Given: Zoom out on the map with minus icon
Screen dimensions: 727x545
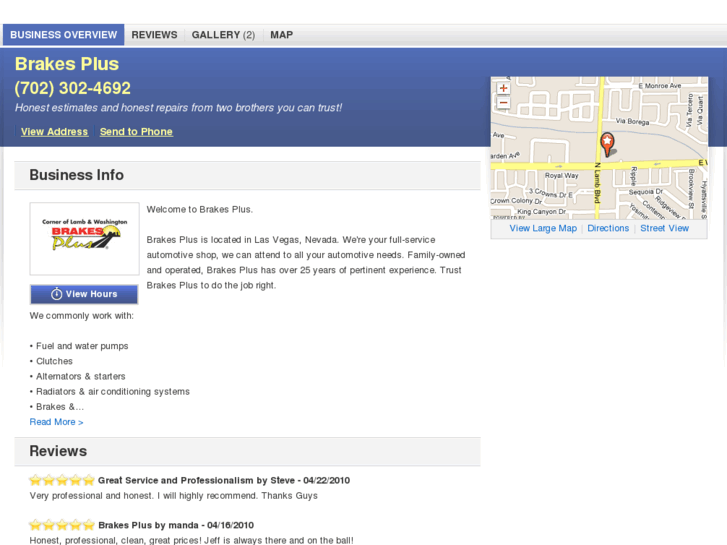Looking at the screenshot, I should coord(503,103).
